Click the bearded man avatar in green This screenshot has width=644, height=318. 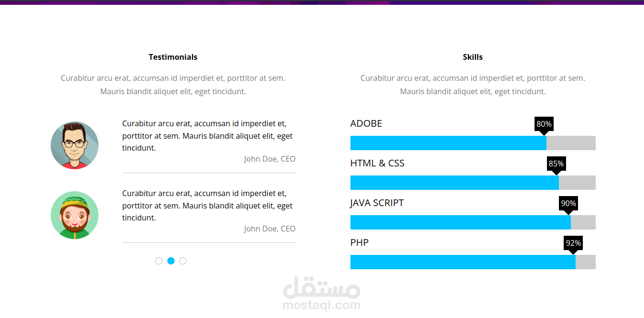pos(75,215)
